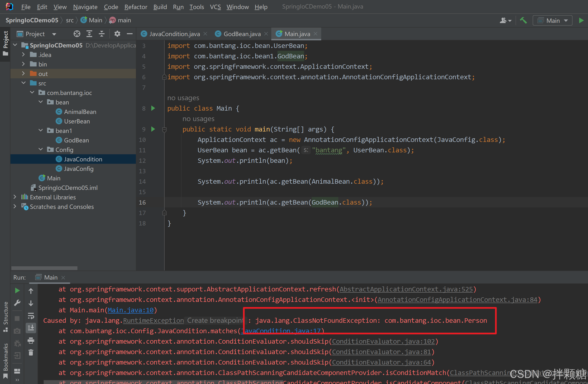Toggle scroll to end in Run console
This screenshot has width=588, height=384.
point(31,328)
